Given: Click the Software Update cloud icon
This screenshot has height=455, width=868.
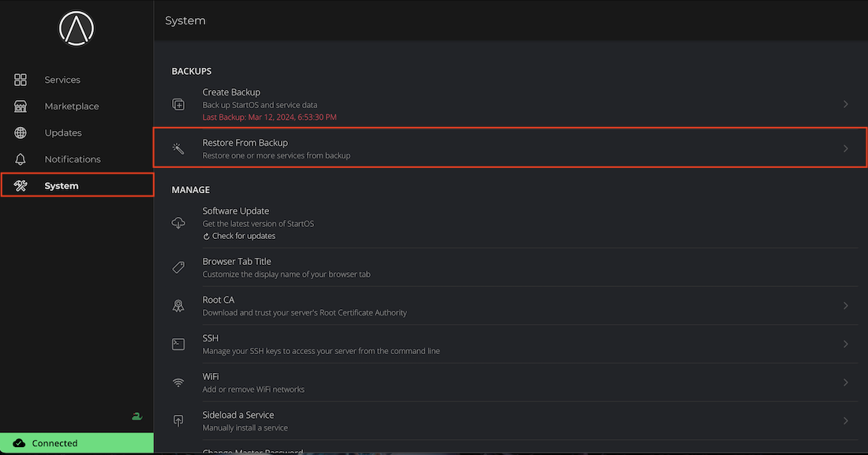Looking at the screenshot, I should point(179,223).
